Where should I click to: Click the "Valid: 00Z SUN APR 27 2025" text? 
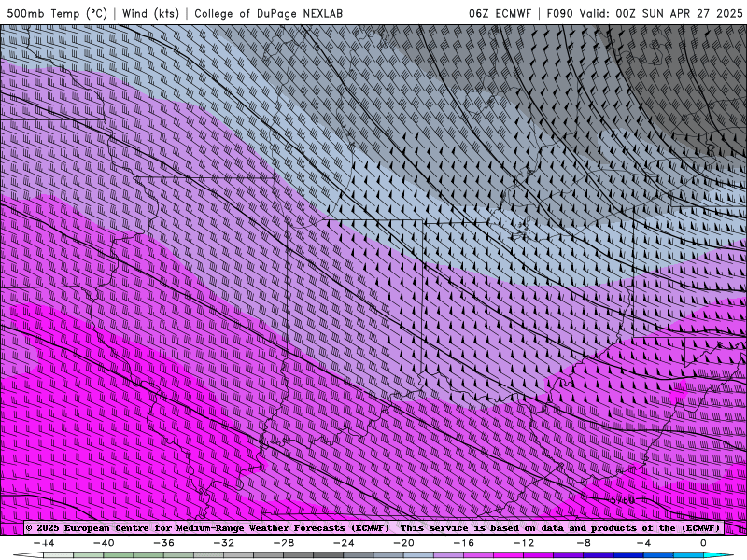point(661,13)
